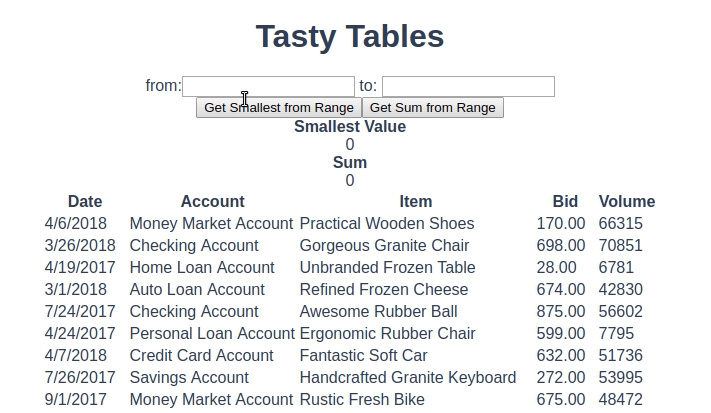Click the "from" input field
Screen dimensions: 711x413
pos(268,86)
